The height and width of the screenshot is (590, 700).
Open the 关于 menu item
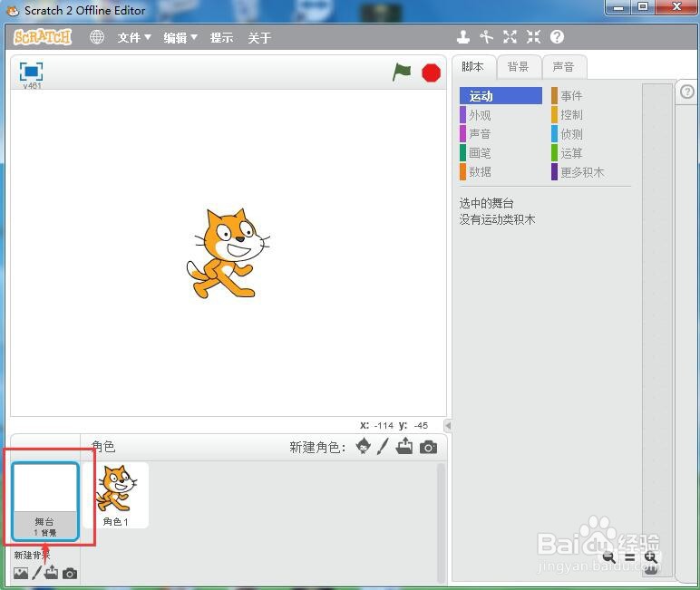259,37
